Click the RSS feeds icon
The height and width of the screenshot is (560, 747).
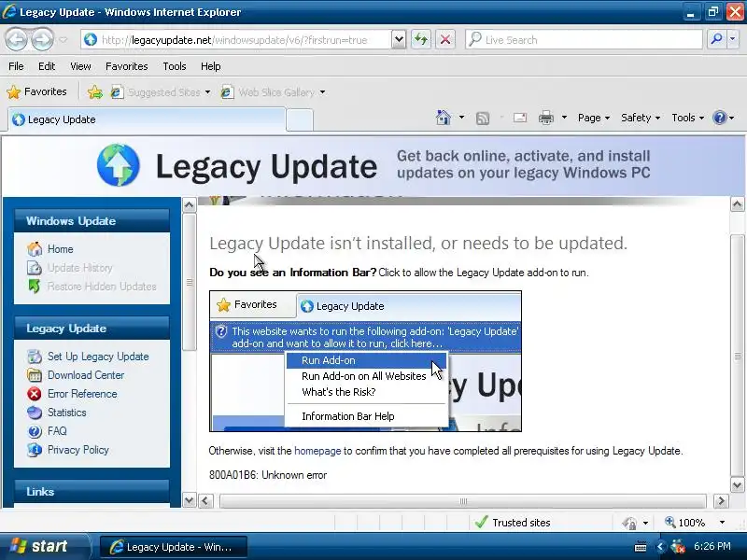pyautogui.click(x=483, y=118)
